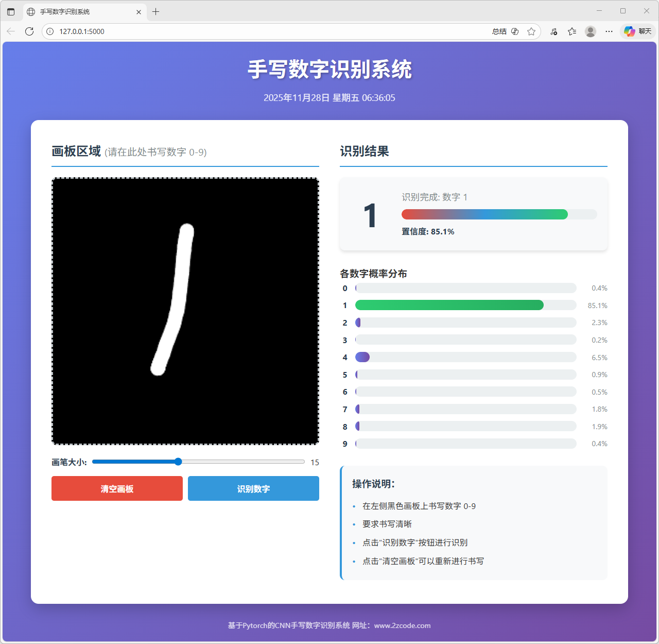Click the green probability bar for digit 1

click(x=449, y=305)
